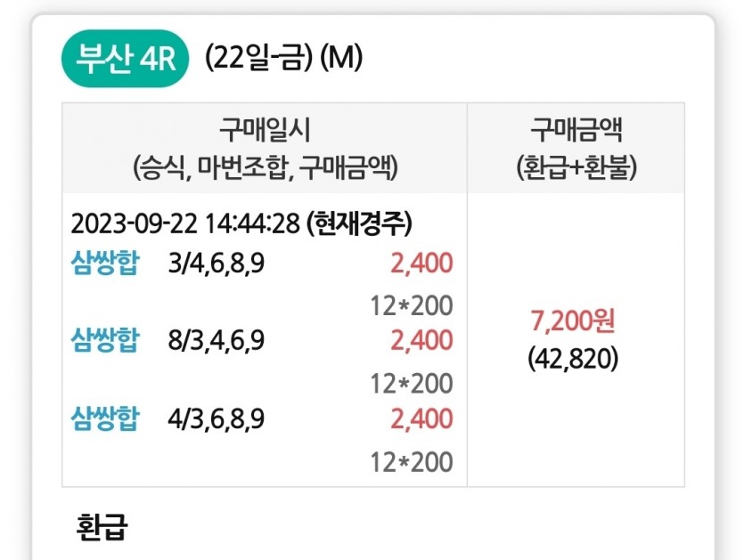The image size is (744, 560).
Task: Select purchase timestamp 2023-09-22 14:44:28
Action: (185, 223)
